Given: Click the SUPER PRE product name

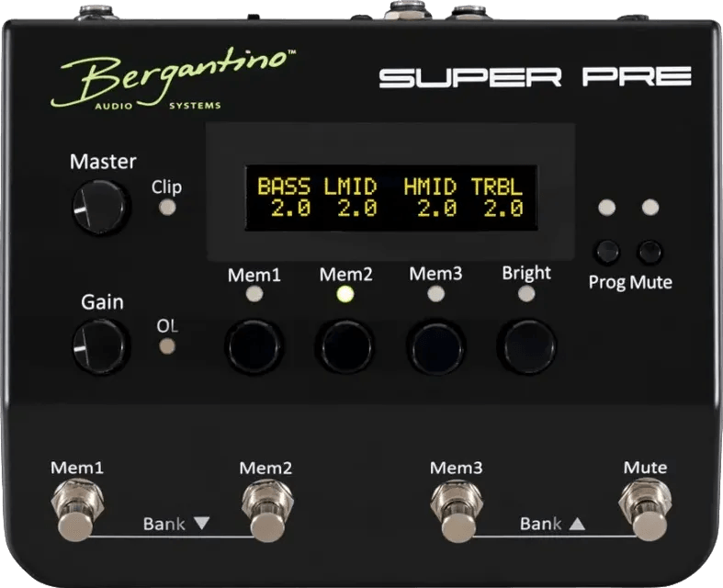Looking at the screenshot, I should [535, 77].
